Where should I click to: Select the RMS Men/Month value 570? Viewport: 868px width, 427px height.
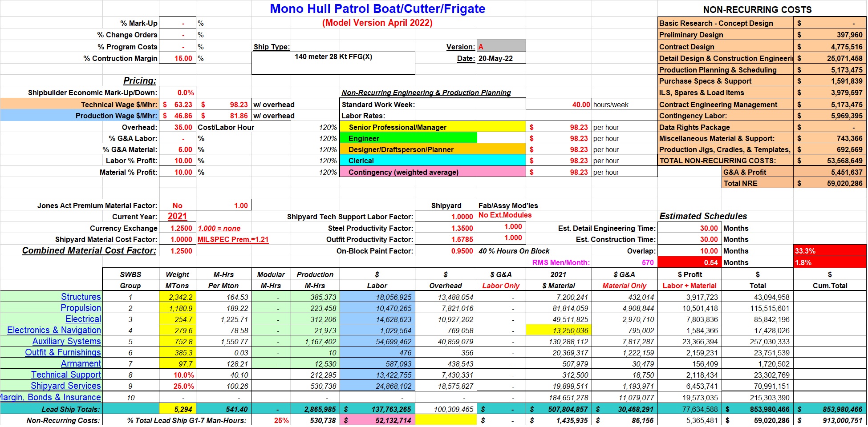coord(625,262)
